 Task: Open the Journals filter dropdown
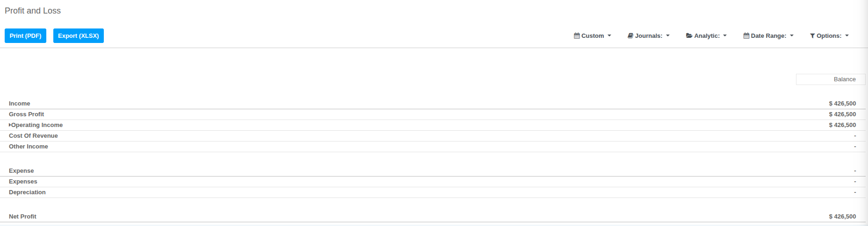click(649, 36)
